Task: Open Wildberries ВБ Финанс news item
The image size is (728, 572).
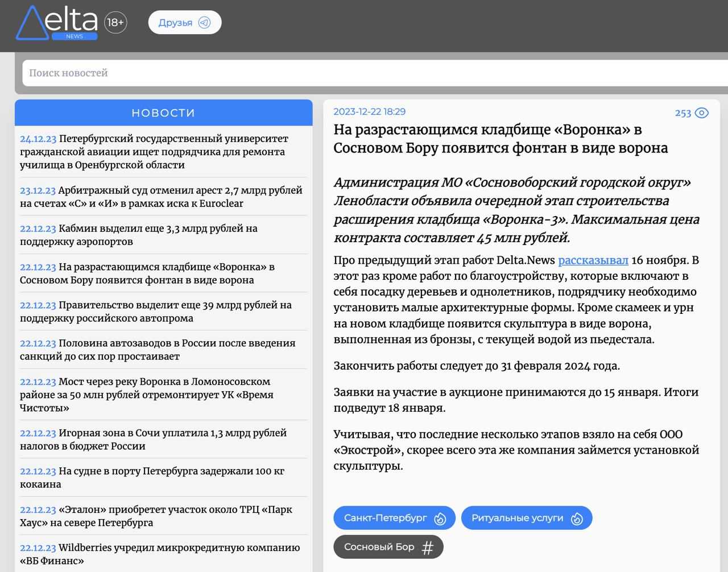Action: point(160,554)
